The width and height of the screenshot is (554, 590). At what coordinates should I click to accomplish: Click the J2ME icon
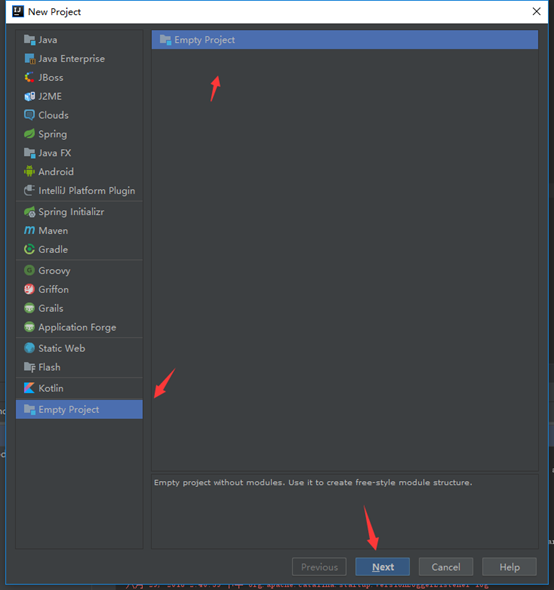pyautogui.click(x=29, y=96)
